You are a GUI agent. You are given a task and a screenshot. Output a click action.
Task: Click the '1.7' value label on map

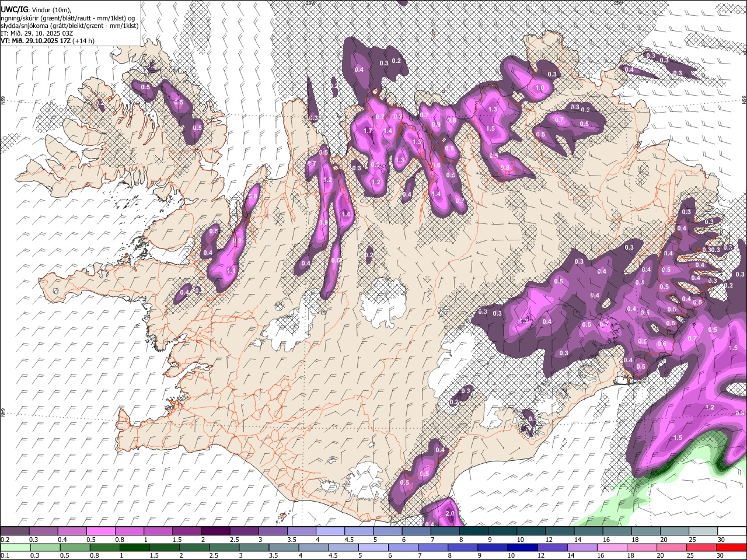[x=368, y=131]
